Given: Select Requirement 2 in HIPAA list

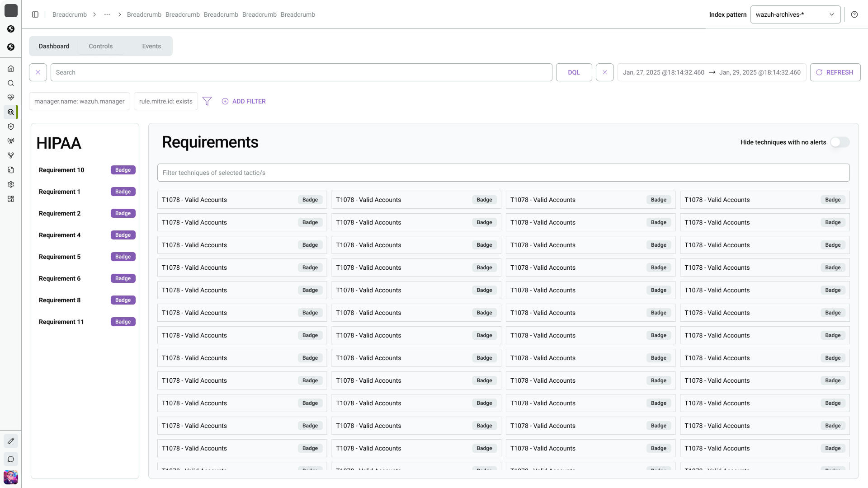Looking at the screenshot, I should 60,213.
